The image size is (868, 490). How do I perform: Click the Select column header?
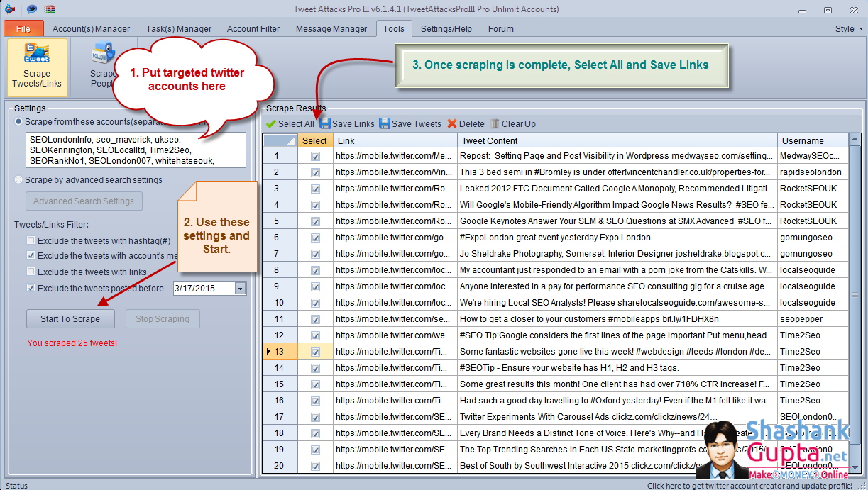(315, 140)
